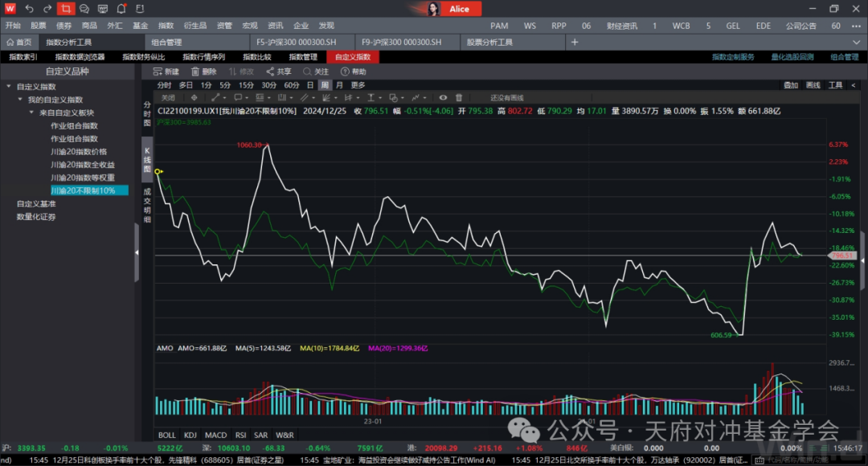The width and height of the screenshot is (868, 466).
Task: Open the notification bell icon
Action: (x=121, y=9)
